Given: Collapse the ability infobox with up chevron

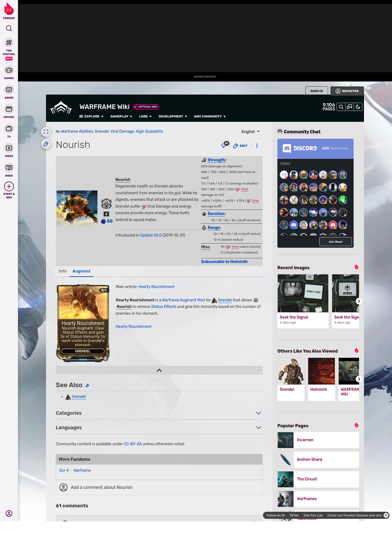Looking at the screenshot, I should click(x=159, y=370).
